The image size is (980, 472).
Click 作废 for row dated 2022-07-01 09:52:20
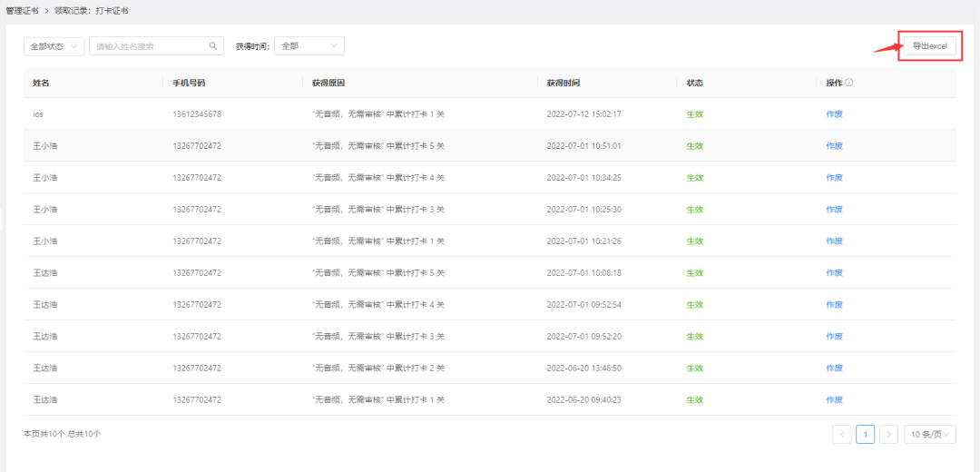click(835, 336)
